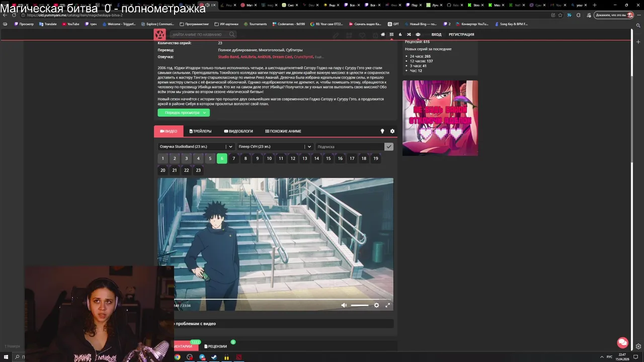Select episode 12
The image size is (644, 362).
(293, 158)
